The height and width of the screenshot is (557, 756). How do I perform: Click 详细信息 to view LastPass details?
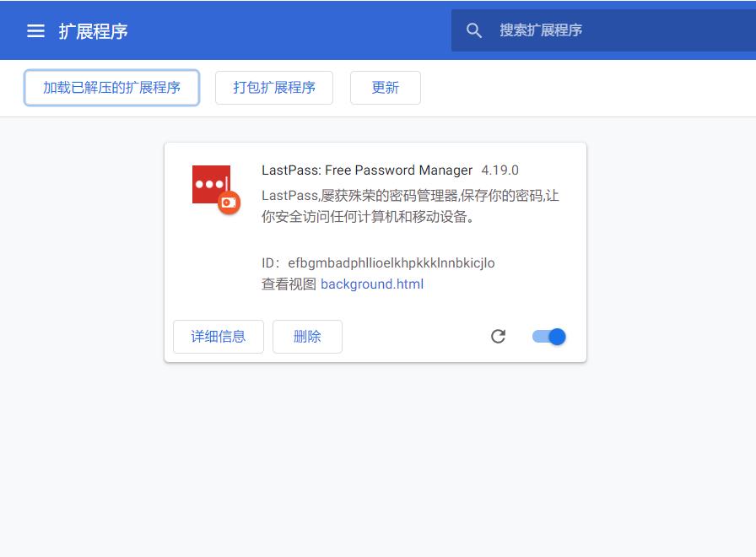pyautogui.click(x=218, y=336)
